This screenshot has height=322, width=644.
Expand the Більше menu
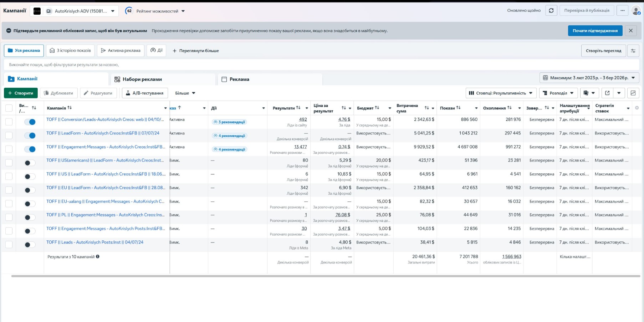click(185, 93)
